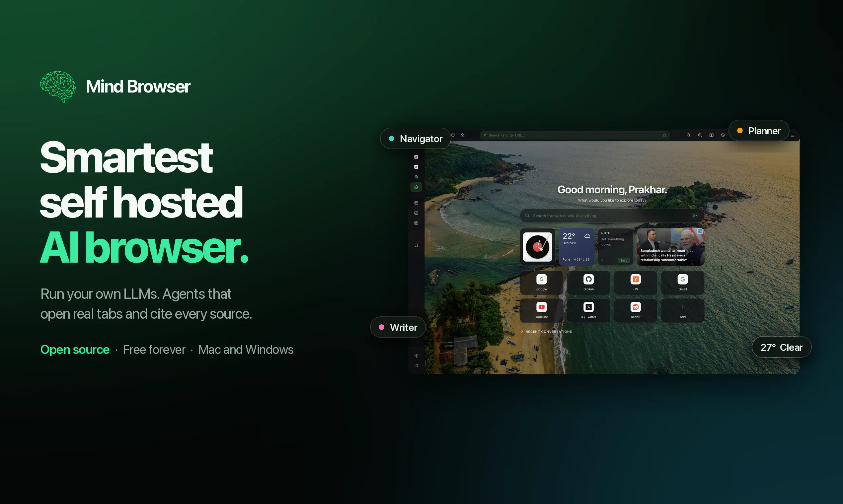Image resolution: width=843 pixels, height=504 pixels.
Task: Click the zoom out magnifier icon
Action: point(688,135)
